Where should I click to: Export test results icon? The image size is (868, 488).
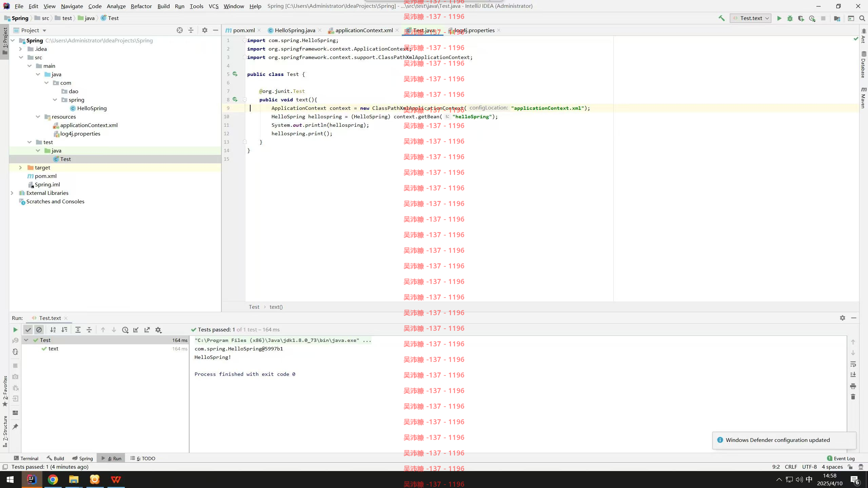147,330
